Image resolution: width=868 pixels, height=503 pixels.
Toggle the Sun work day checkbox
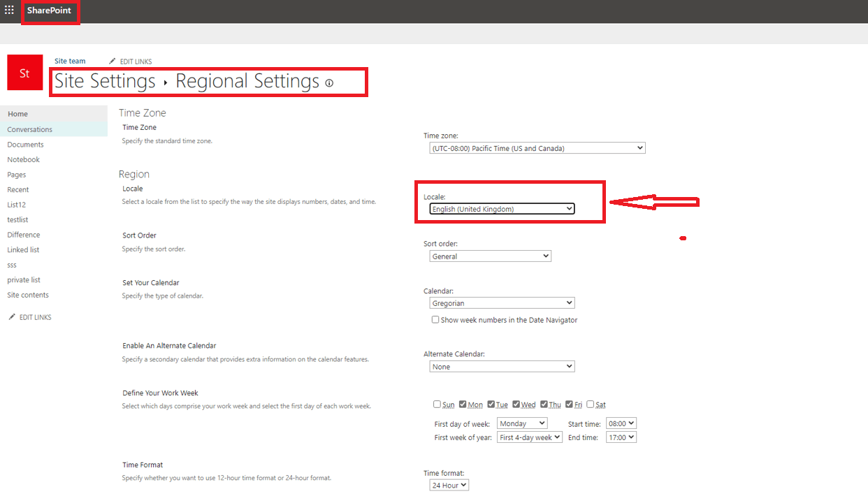tap(437, 404)
